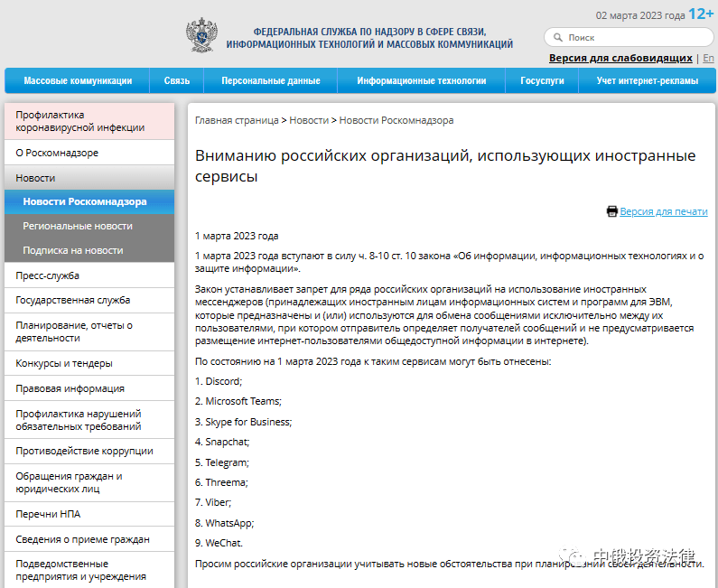
Task: Click the 12+ age rating label
Action: coord(701,14)
